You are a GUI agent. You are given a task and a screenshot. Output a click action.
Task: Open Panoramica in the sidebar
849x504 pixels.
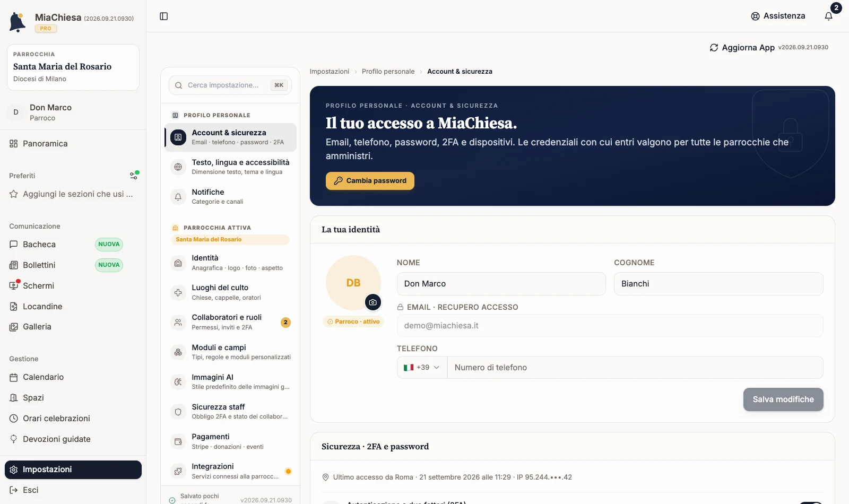click(x=73, y=144)
